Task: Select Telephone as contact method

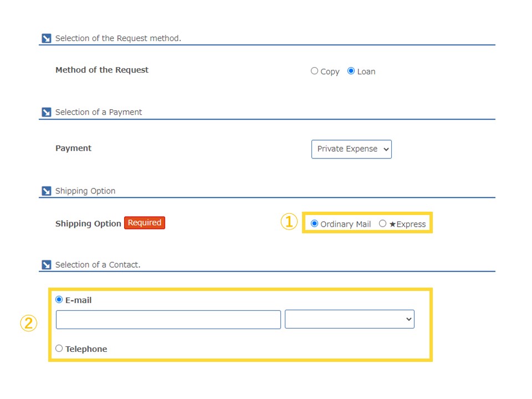Action: pos(59,349)
